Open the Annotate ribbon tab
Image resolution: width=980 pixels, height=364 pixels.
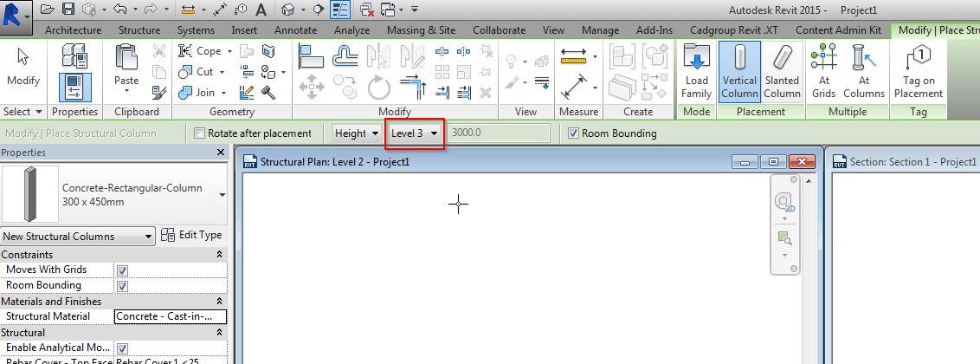295,30
